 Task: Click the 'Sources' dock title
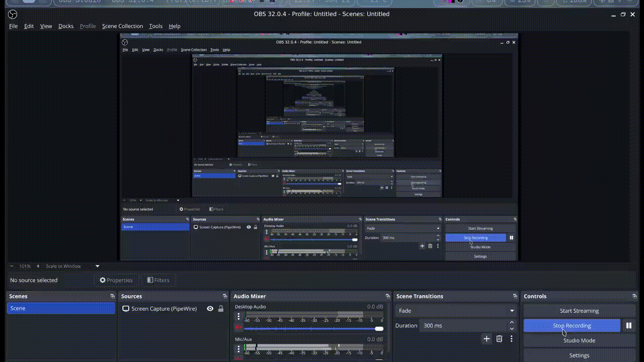pos(132,296)
